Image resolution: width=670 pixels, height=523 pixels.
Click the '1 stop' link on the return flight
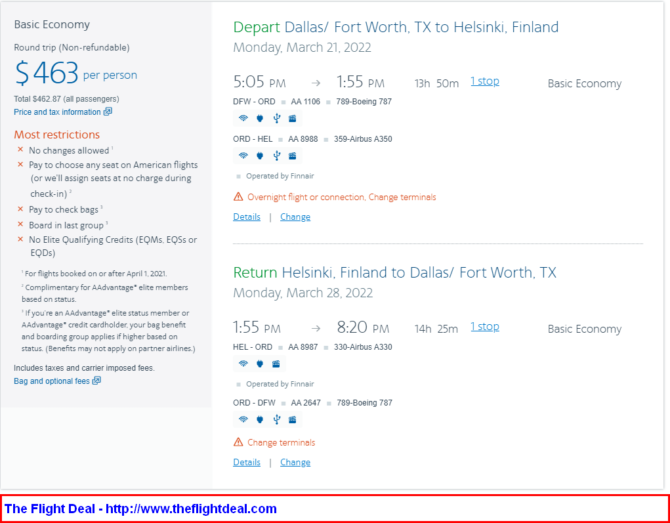(x=485, y=327)
